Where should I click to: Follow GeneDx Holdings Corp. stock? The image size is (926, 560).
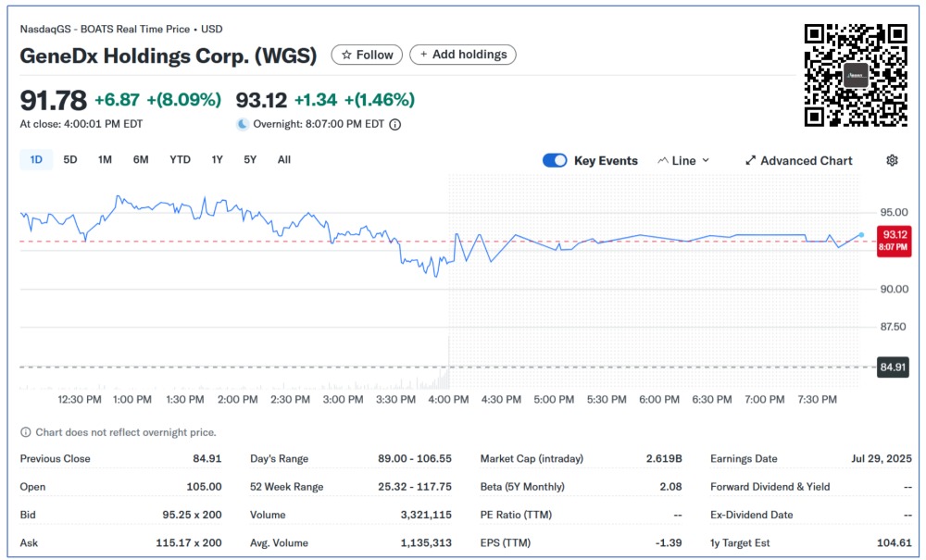pyautogui.click(x=367, y=55)
